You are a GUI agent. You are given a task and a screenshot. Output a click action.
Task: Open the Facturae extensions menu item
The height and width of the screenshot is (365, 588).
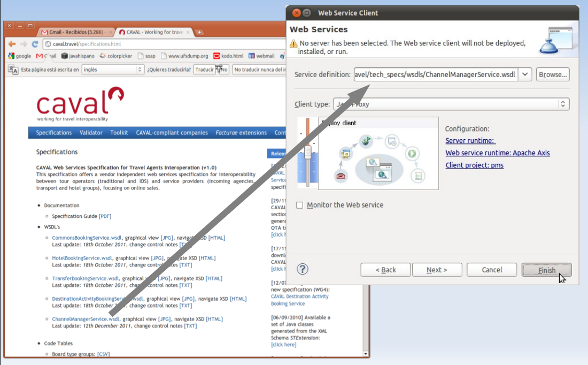241,133
